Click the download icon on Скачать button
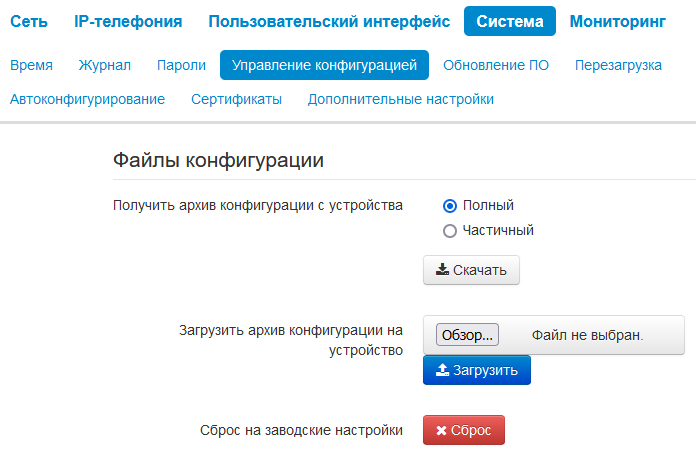The image size is (696, 455). click(443, 270)
